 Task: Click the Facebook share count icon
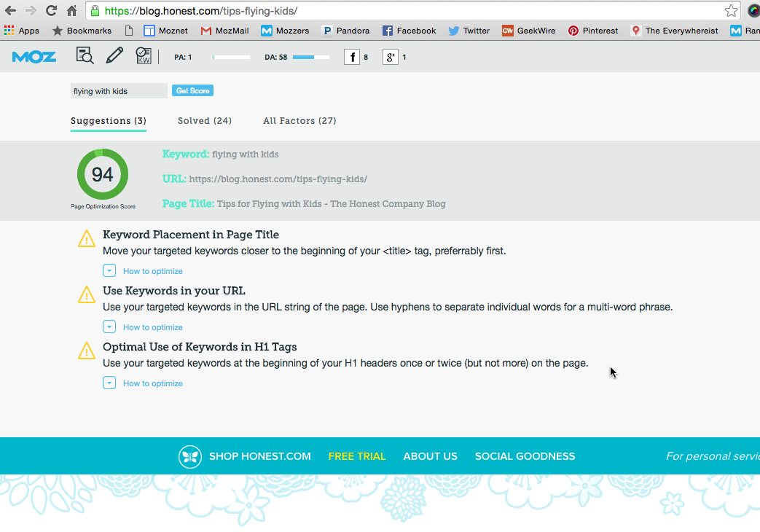click(x=352, y=57)
